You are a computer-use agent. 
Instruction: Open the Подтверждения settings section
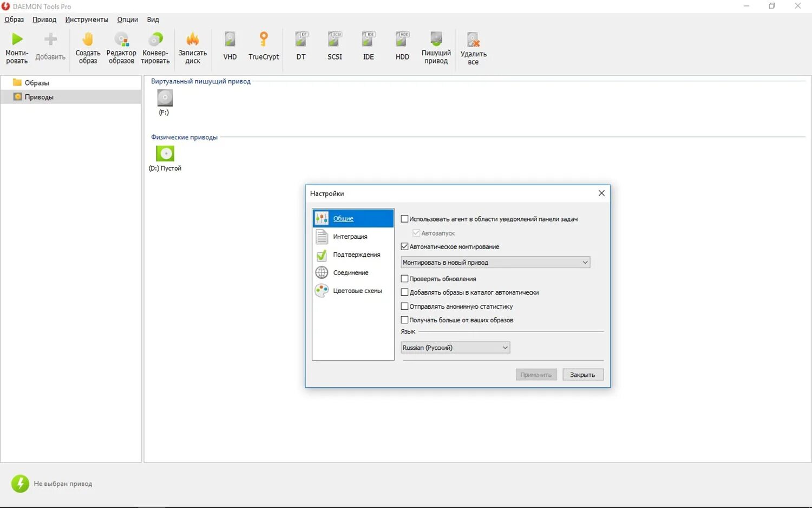point(353,255)
